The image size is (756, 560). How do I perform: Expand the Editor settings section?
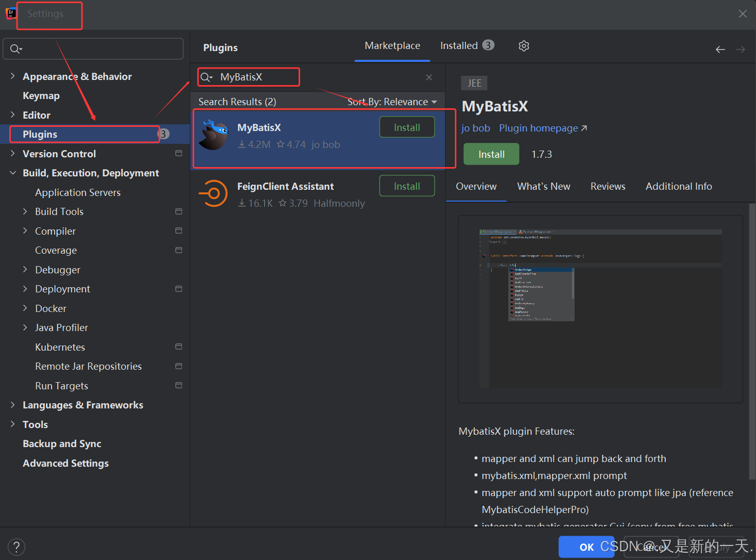(12, 115)
